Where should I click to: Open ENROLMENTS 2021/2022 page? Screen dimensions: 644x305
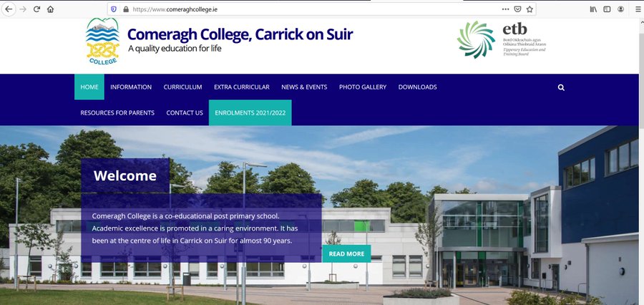coord(250,112)
